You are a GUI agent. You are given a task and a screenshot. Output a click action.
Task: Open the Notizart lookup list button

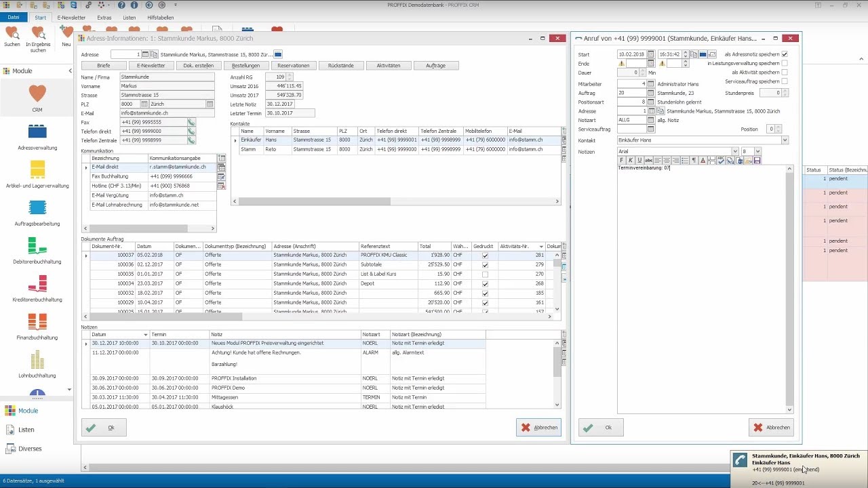coord(651,120)
